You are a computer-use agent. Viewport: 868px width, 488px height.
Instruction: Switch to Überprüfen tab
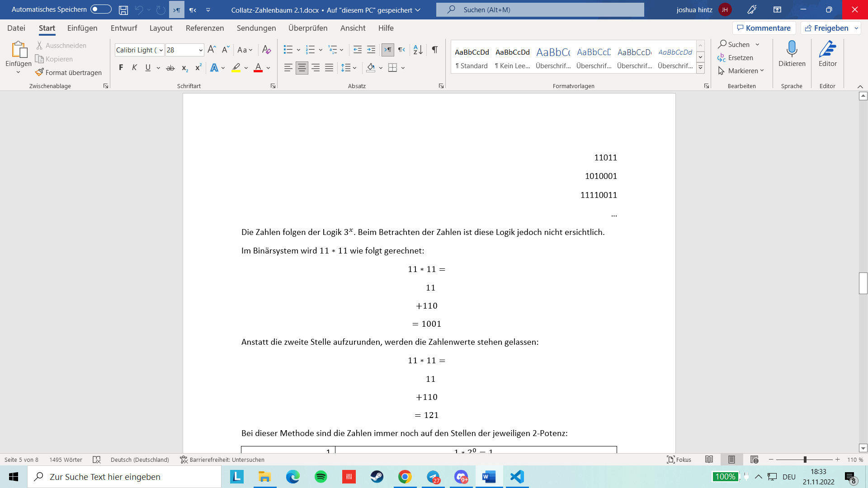point(308,28)
